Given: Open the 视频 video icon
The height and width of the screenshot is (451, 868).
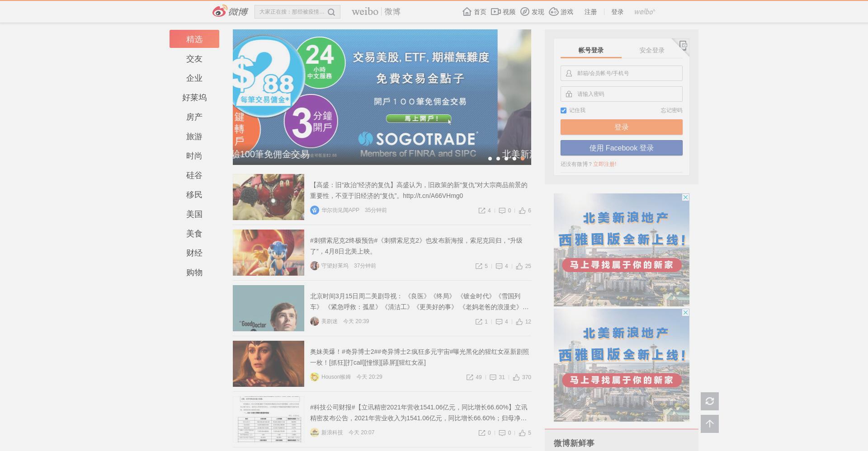Looking at the screenshot, I should click(496, 12).
